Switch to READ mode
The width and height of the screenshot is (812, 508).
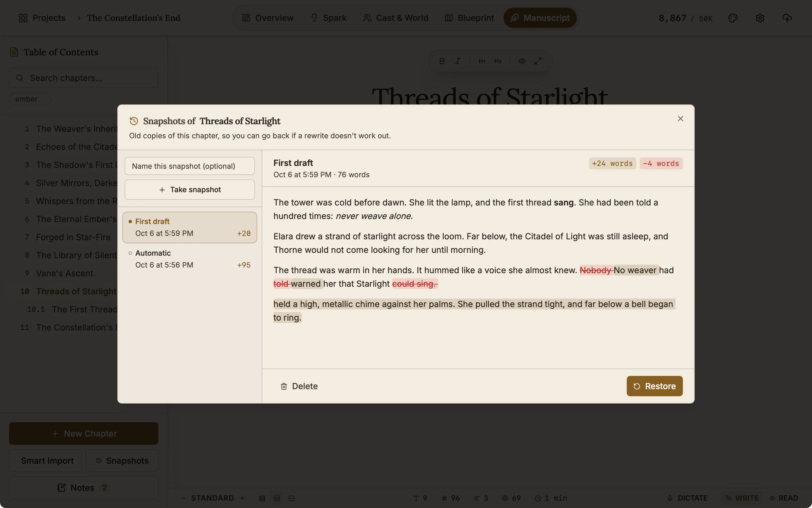click(x=784, y=498)
